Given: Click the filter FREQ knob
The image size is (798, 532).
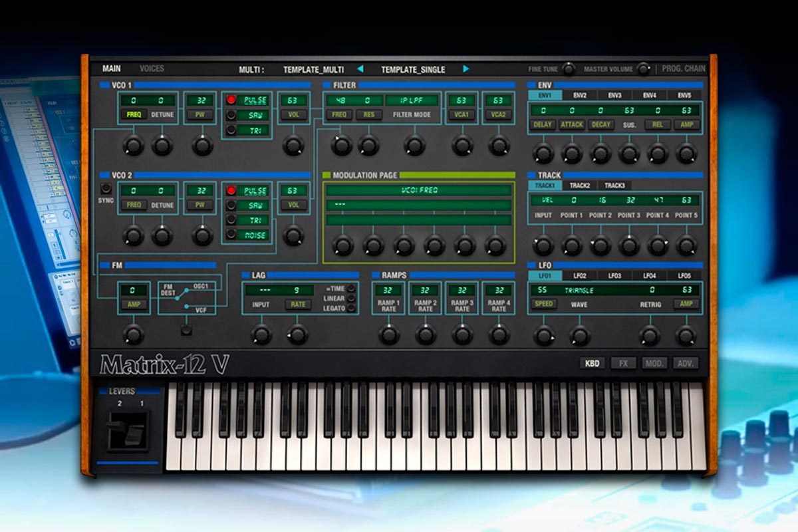Looking at the screenshot, I should pyautogui.click(x=340, y=146).
